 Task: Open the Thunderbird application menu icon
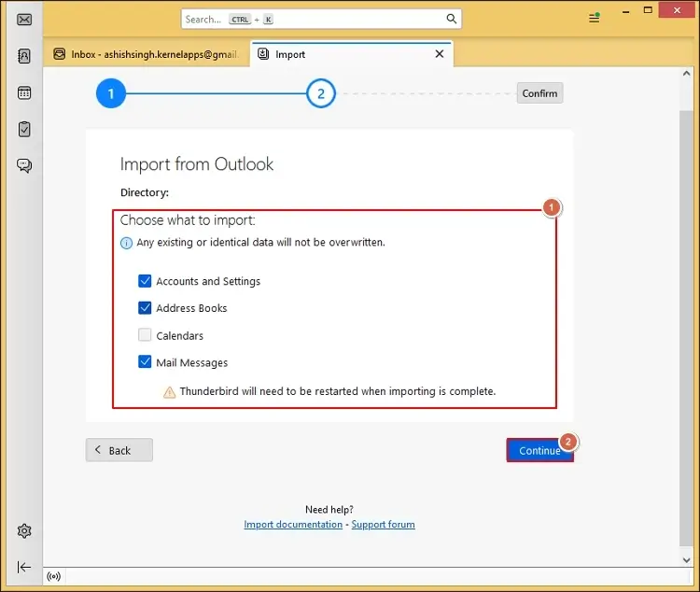click(595, 18)
